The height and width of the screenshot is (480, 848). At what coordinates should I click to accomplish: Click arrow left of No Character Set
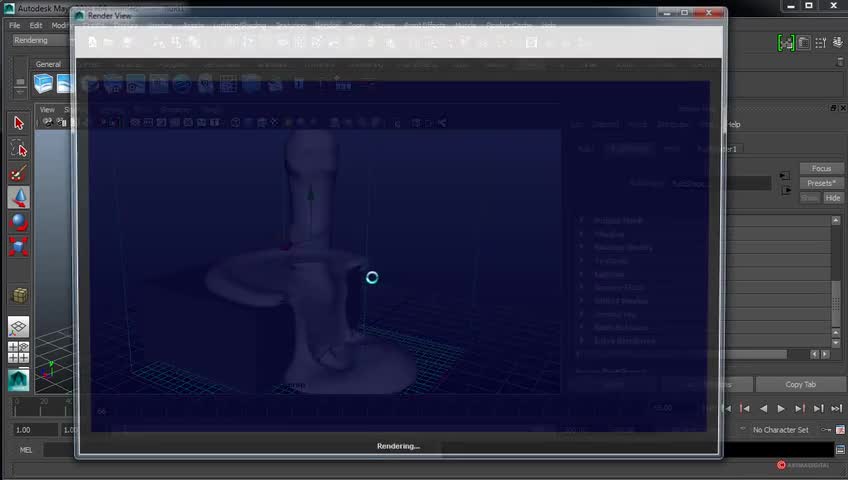(743, 429)
